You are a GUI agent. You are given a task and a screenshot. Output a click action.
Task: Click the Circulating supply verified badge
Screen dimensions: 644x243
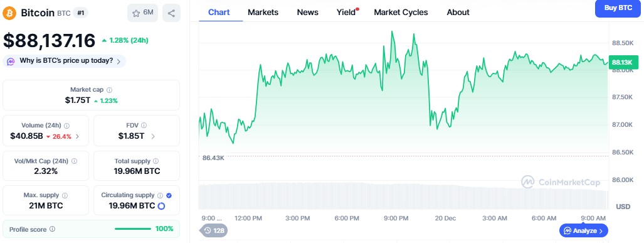pyautogui.click(x=169, y=195)
